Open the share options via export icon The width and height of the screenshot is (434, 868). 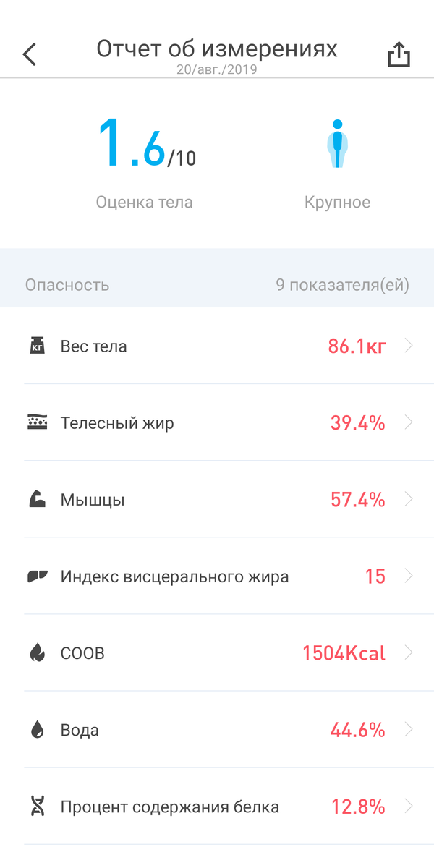point(398,54)
